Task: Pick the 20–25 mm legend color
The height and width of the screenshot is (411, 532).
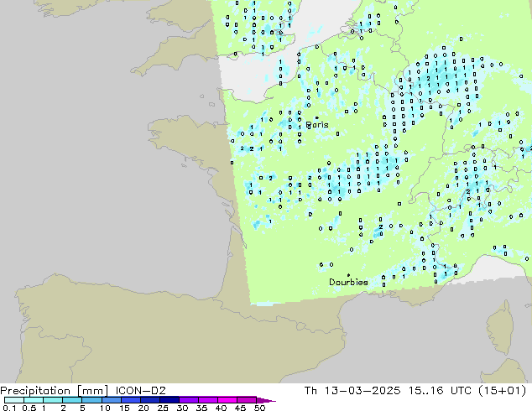Action: (x=149, y=400)
